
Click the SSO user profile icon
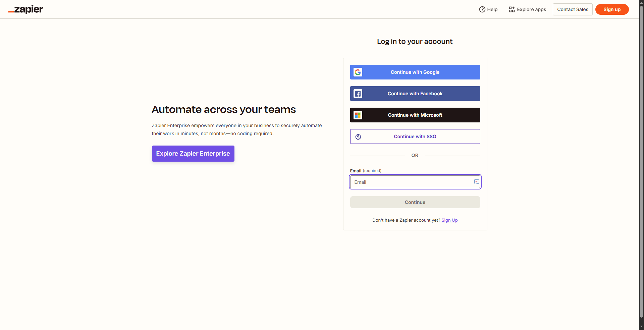click(358, 137)
